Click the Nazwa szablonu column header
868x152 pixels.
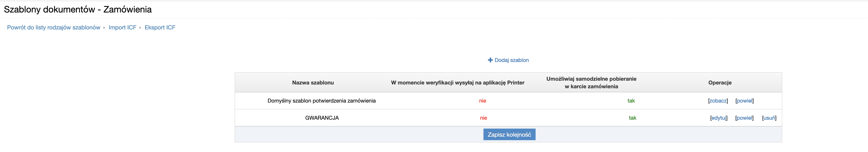[313, 82]
